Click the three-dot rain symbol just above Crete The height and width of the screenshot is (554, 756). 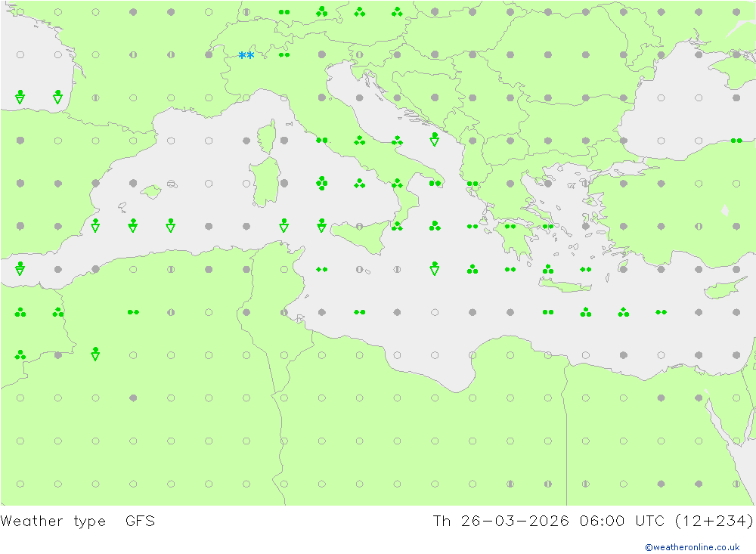point(548,269)
